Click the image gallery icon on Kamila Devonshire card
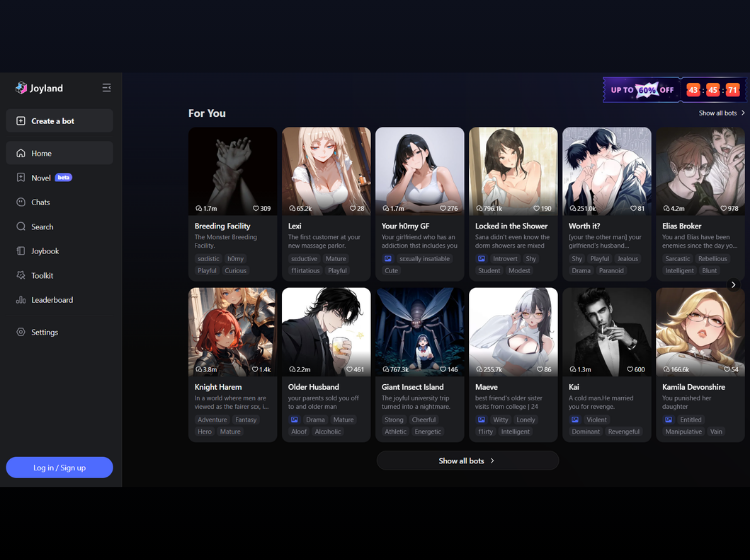This screenshot has height=560, width=750. [669, 419]
